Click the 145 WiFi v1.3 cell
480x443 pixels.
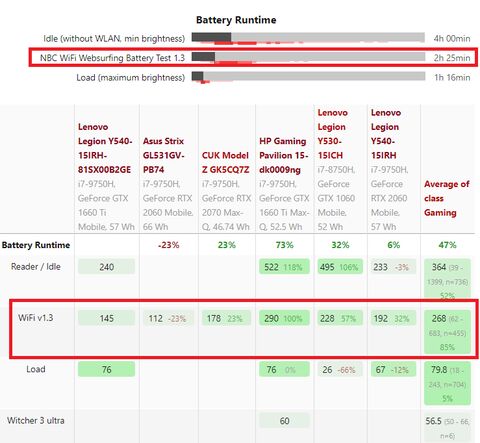point(106,318)
